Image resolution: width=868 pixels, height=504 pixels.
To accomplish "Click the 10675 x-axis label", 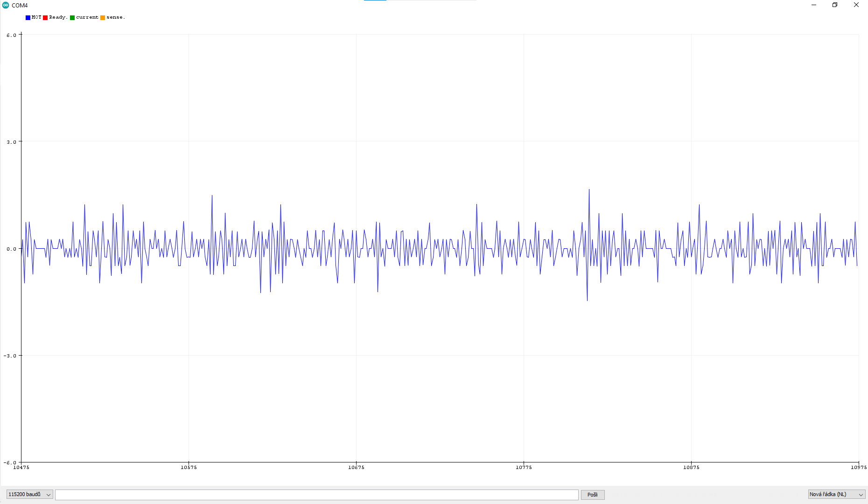I will tap(356, 467).
